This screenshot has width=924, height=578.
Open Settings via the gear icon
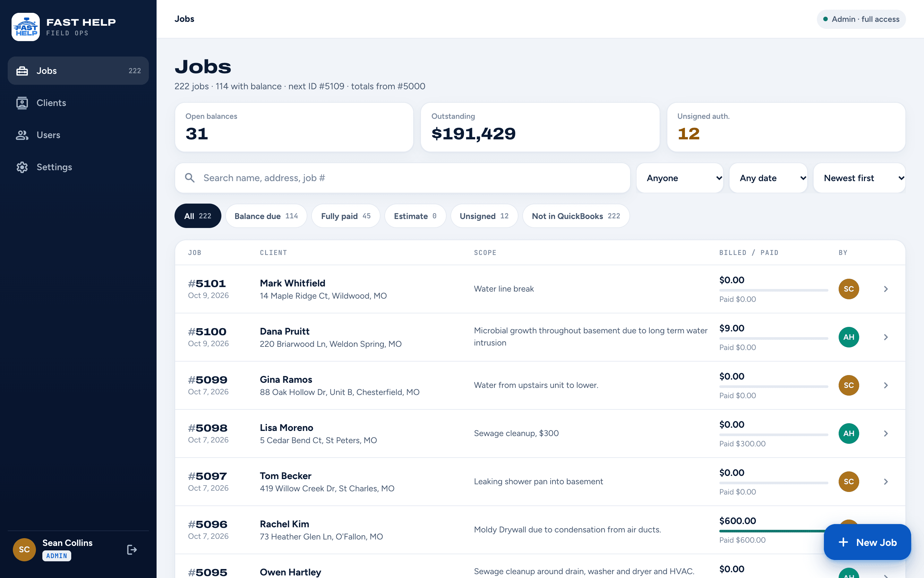tap(22, 167)
